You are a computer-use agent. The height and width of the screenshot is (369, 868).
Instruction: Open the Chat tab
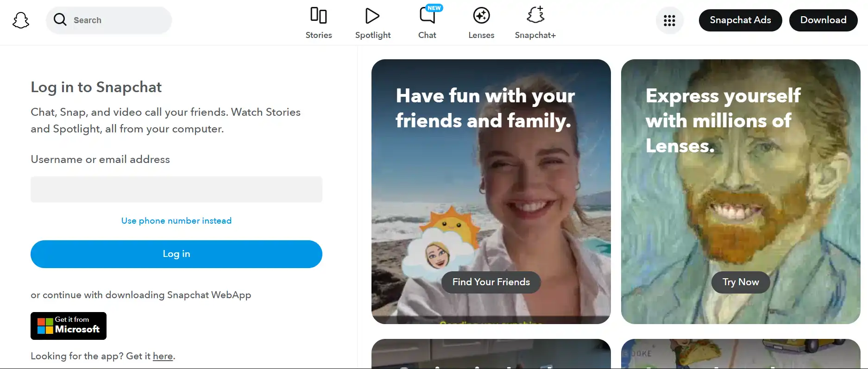427,23
